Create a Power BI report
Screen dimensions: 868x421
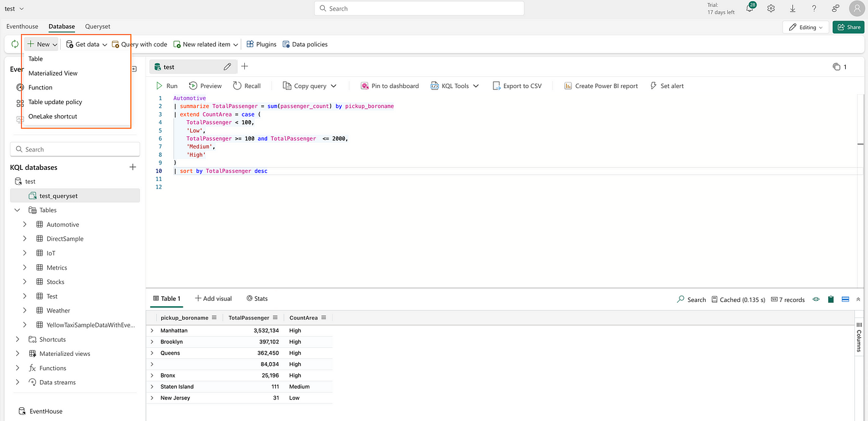coord(601,86)
